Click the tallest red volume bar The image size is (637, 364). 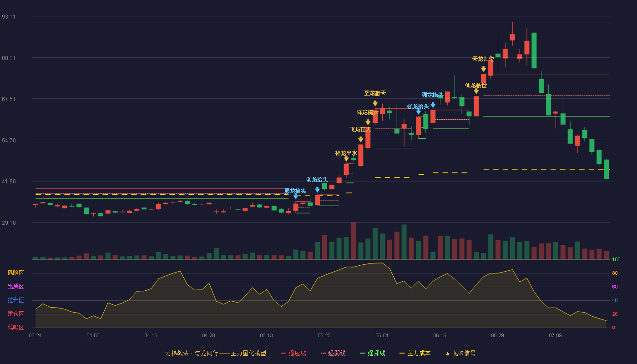pyautogui.click(x=354, y=241)
